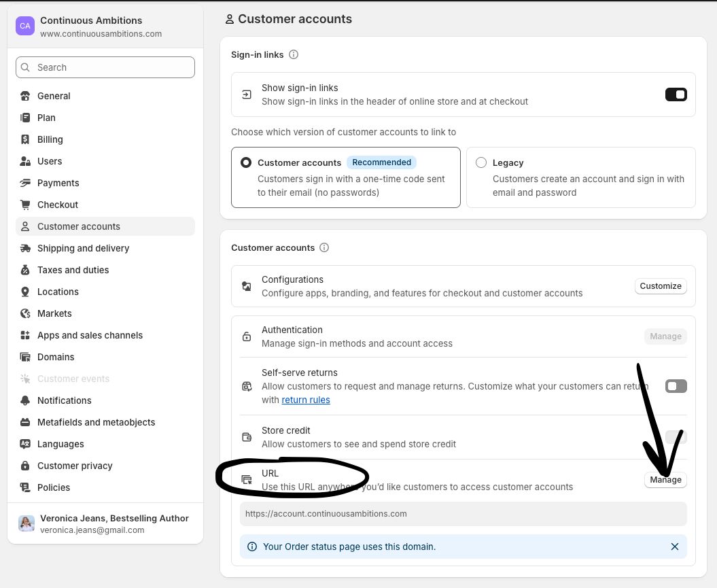This screenshot has height=588, width=717.
Task: Click the Locations pin icon
Action: coord(25,292)
